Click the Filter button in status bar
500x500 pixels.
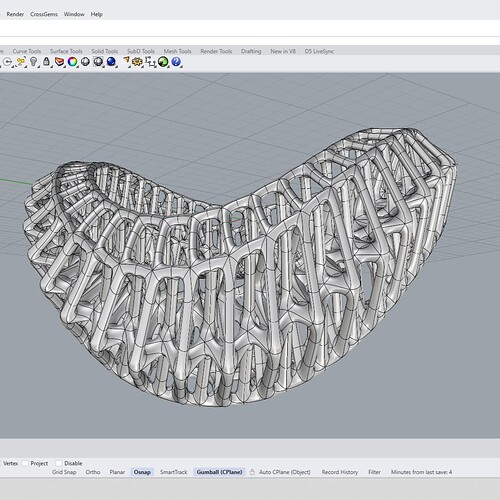[374, 472]
